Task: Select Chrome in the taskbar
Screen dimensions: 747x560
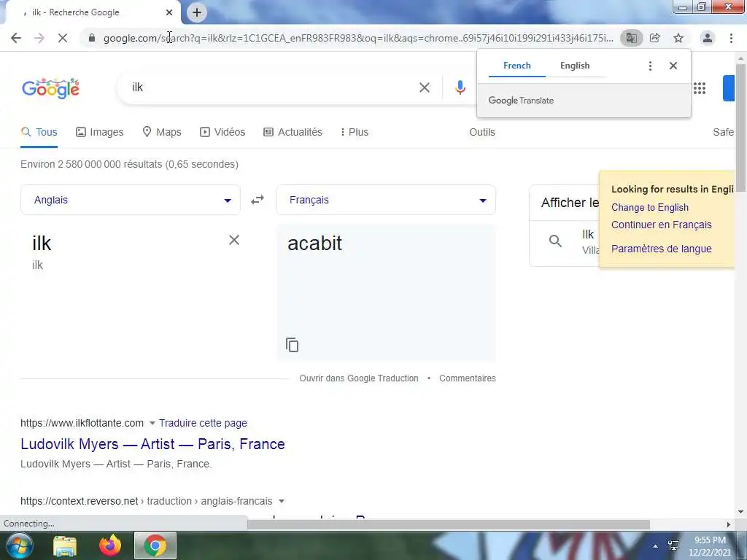Action: click(x=155, y=545)
